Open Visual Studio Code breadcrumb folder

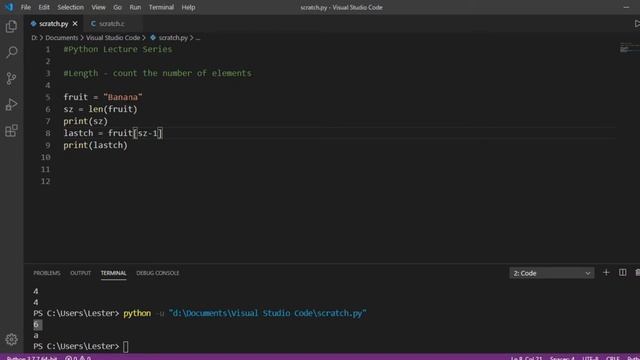(113, 38)
